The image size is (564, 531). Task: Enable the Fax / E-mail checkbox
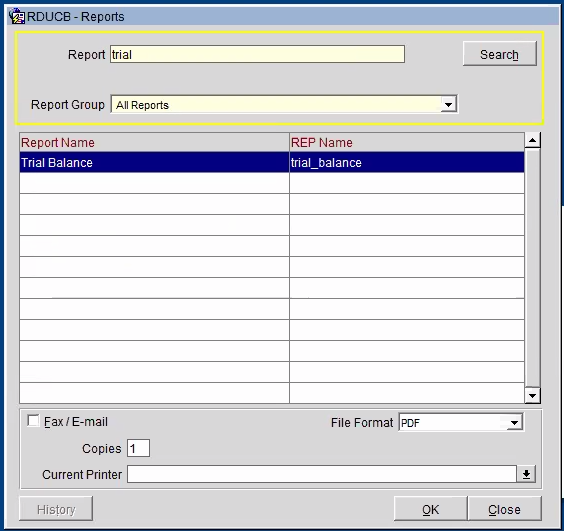[33, 421]
